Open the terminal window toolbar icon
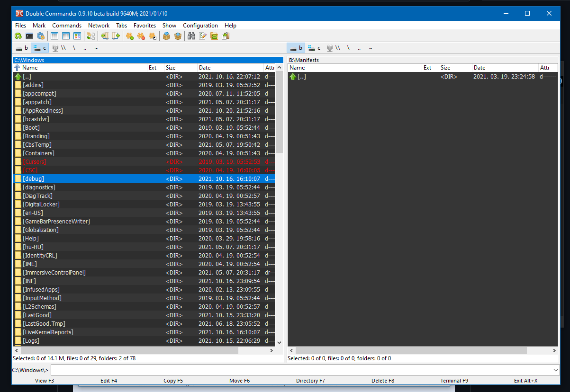The width and height of the screenshot is (570, 392). coord(29,36)
